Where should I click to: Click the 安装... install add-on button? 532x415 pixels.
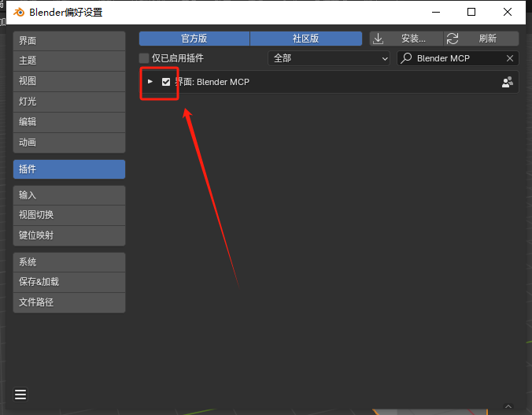coord(406,39)
